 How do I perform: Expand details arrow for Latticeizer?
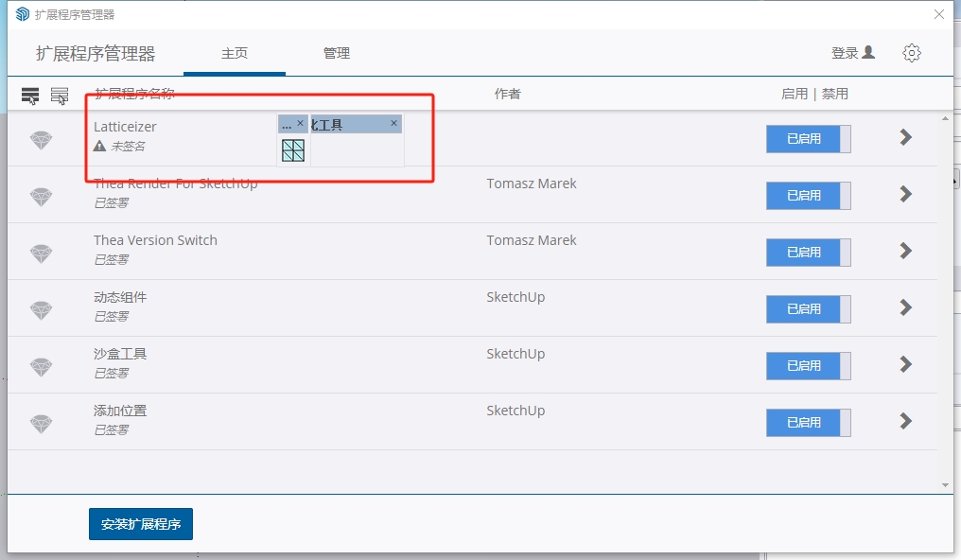coord(906,137)
